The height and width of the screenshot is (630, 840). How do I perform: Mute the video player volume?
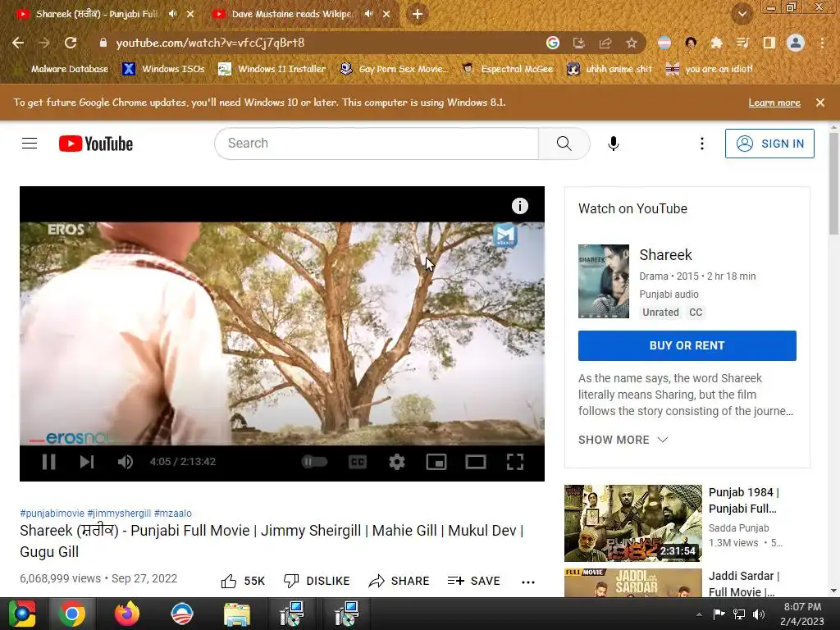click(x=125, y=462)
